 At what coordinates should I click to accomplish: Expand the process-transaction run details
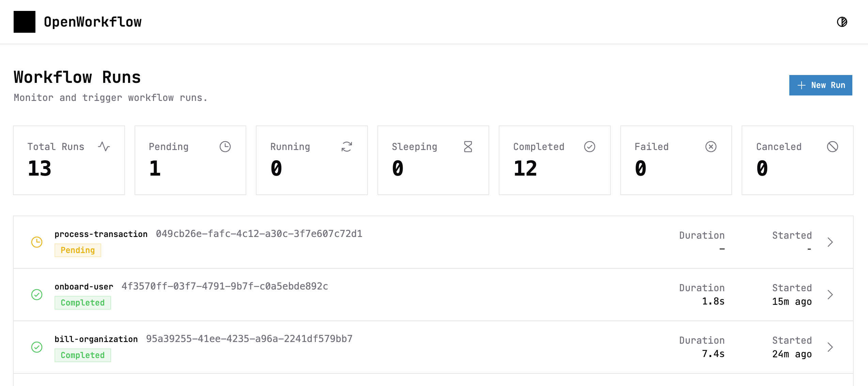(830, 242)
